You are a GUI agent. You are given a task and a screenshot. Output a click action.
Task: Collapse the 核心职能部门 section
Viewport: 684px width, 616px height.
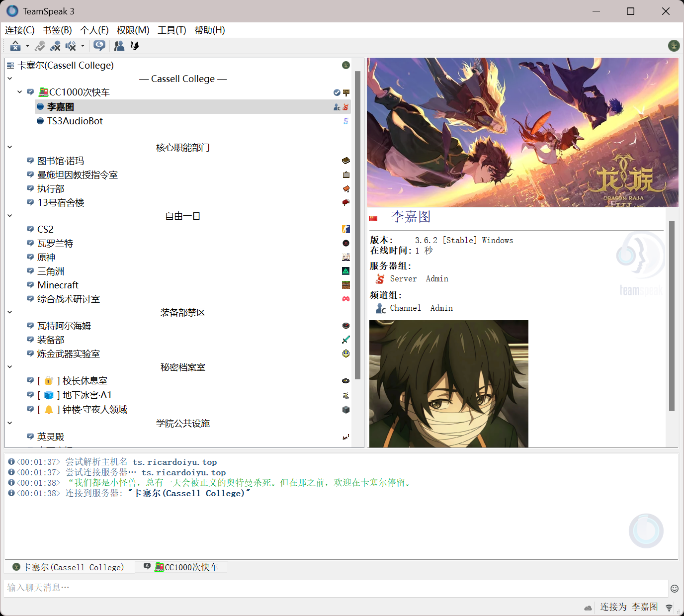pos(10,147)
